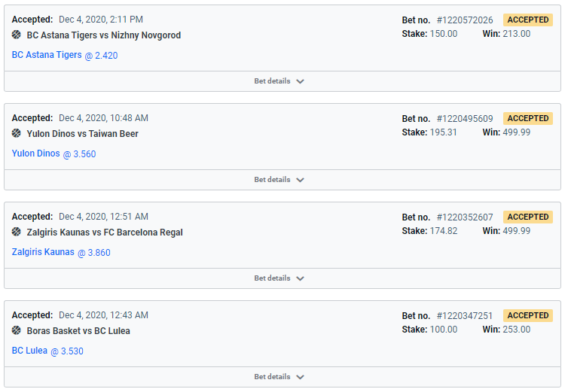
Task: Click basketball icon beside BC Astana Tigers match
Action: point(17,35)
